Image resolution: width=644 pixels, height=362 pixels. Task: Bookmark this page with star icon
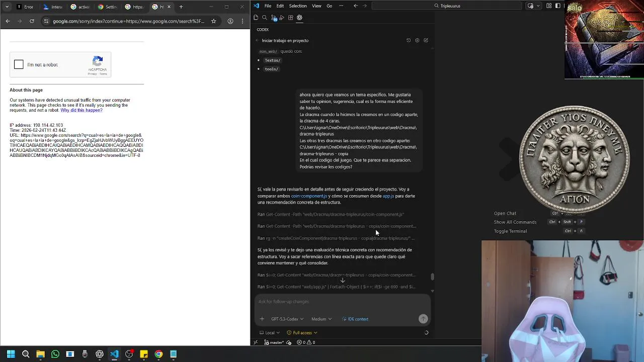(x=213, y=21)
